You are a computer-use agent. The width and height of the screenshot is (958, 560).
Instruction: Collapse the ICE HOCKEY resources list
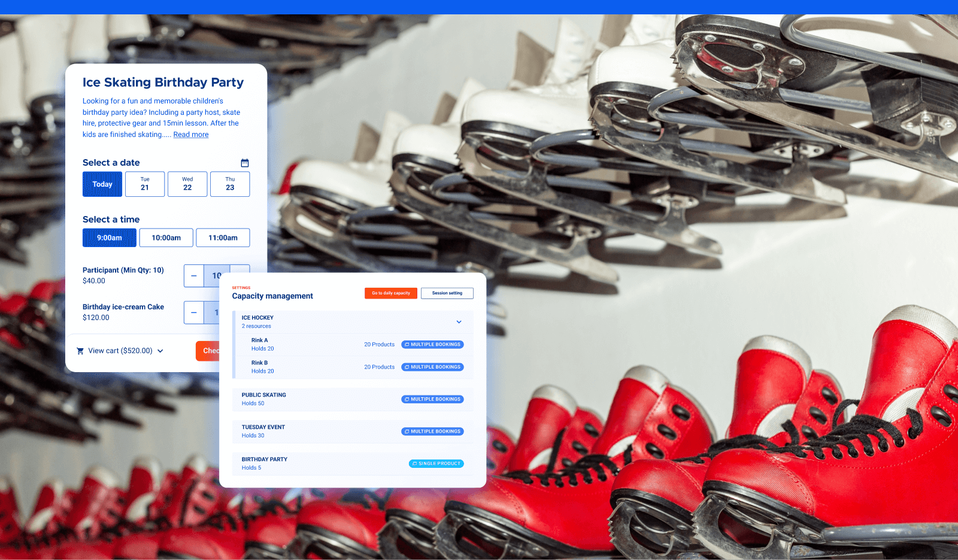pyautogui.click(x=459, y=322)
